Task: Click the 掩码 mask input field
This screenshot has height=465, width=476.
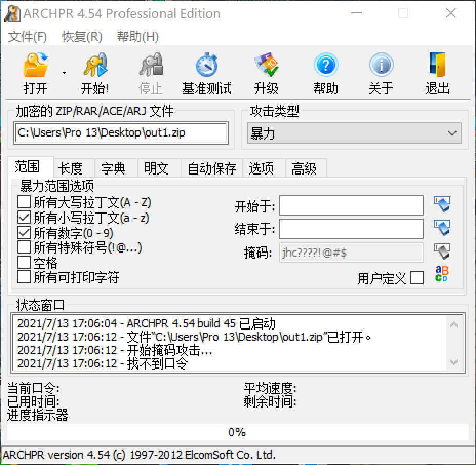Action: 351,253
